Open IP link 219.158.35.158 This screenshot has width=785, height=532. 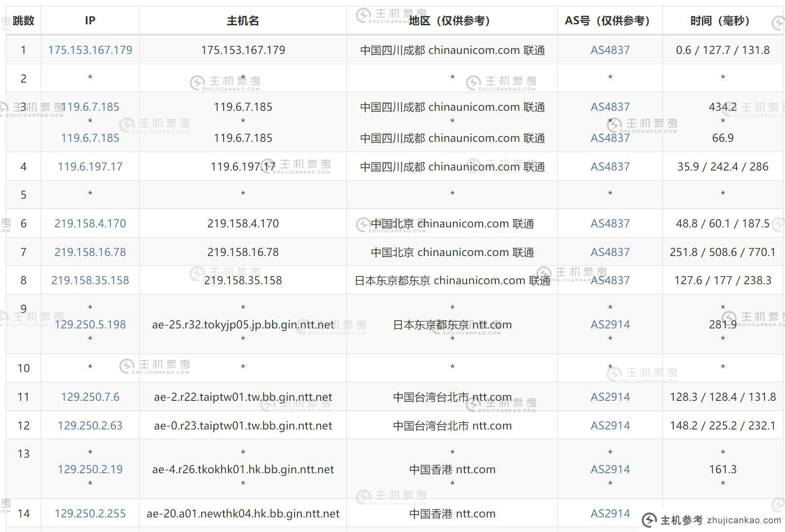(x=90, y=280)
